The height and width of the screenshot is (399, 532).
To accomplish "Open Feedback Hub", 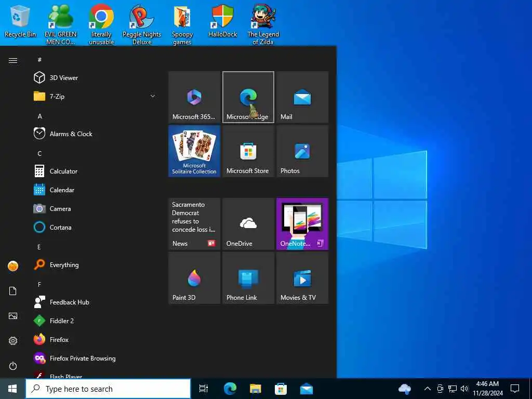I will tap(95, 302).
